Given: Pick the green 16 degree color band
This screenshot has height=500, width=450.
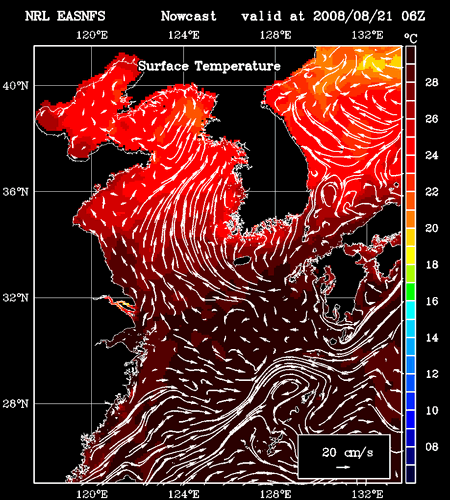Looking at the screenshot, I should coord(410,292).
